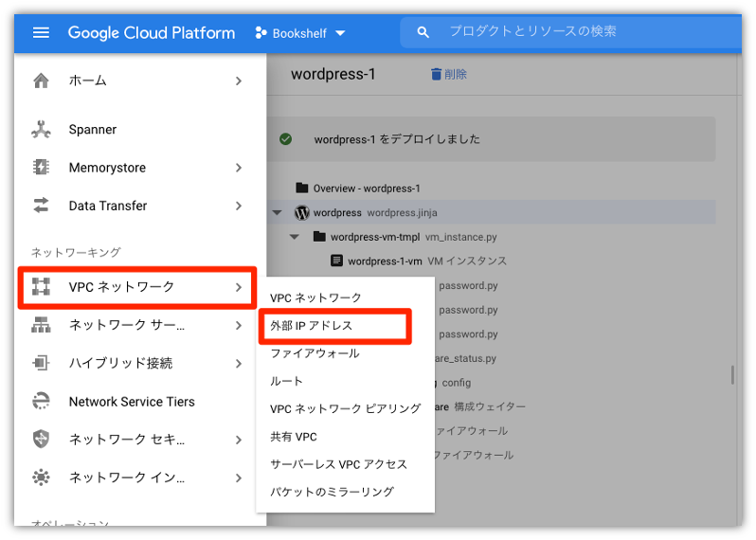Click the Home house icon
Image resolution: width=756 pixels, height=540 pixels.
41,81
